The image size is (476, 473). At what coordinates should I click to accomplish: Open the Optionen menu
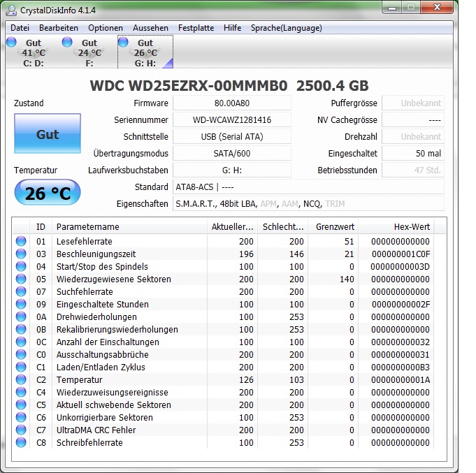point(106,28)
